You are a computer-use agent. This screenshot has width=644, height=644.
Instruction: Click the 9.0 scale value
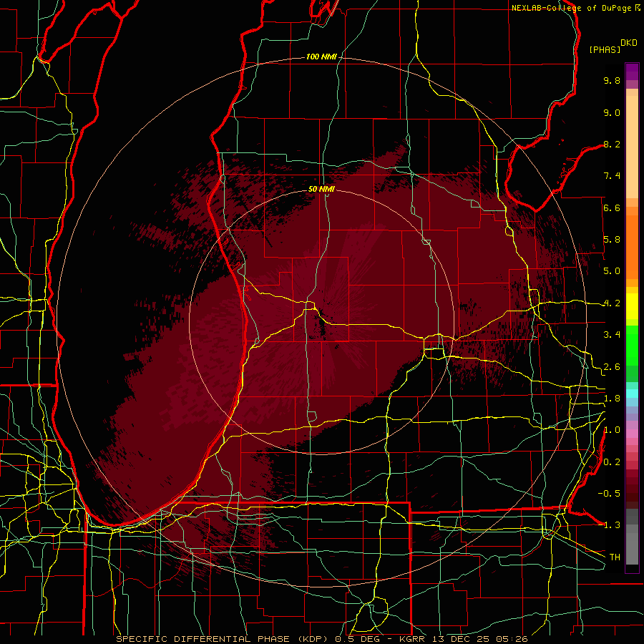(x=612, y=112)
